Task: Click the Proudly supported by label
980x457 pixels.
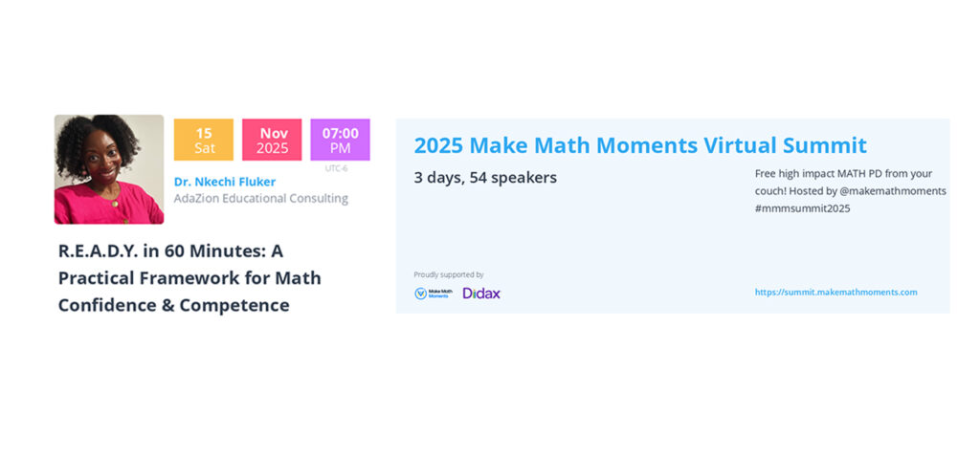Action: [x=449, y=274]
